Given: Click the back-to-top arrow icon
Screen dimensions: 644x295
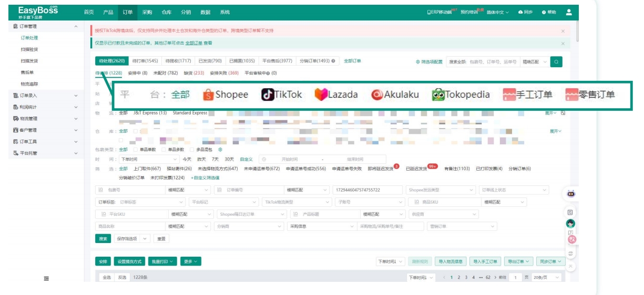Looking at the screenshot, I should click(x=570, y=266).
